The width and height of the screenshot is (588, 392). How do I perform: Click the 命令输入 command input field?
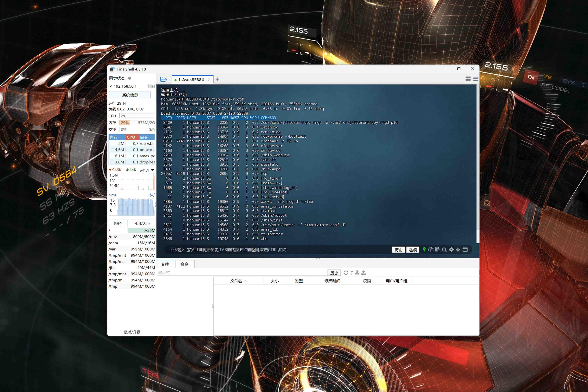pyautogui.click(x=275, y=250)
